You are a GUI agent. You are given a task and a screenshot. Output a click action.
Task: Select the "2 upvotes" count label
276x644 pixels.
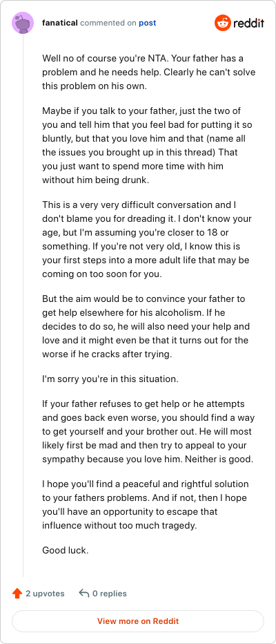coord(45,594)
